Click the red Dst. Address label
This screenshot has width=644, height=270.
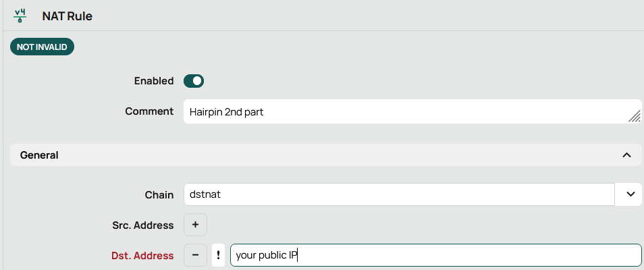click(142, 255)
